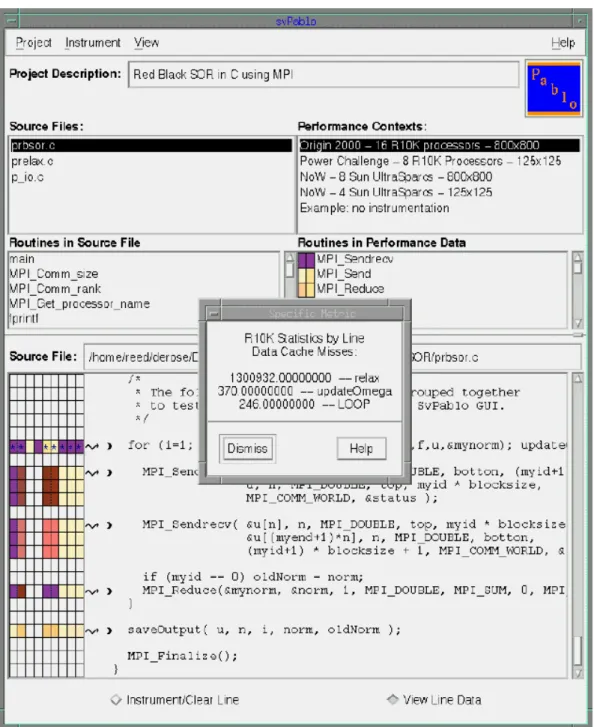The image size is (594, 727).
Task: Click source code line MPI_Finalize();
Action: pos(182,656)
